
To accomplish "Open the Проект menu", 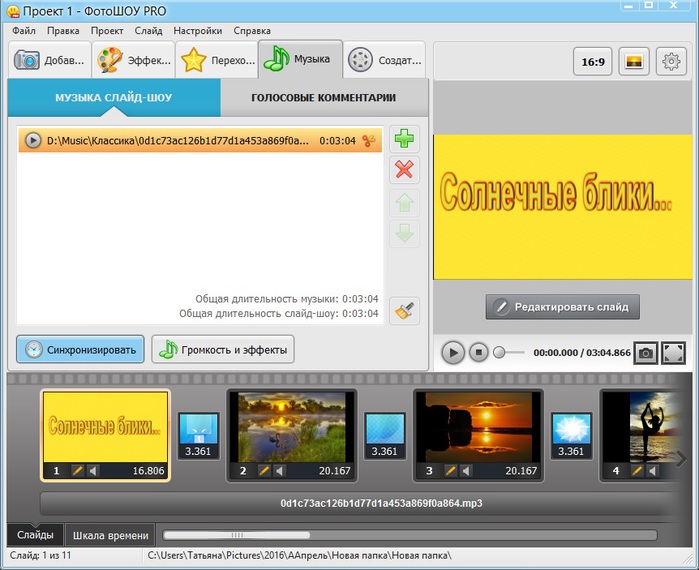I will pos(107,31).
